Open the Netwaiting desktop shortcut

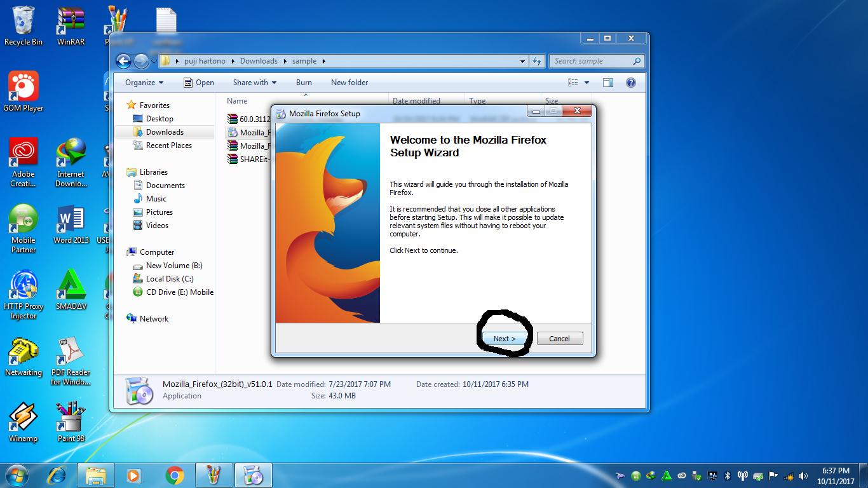tap(24, 356)
